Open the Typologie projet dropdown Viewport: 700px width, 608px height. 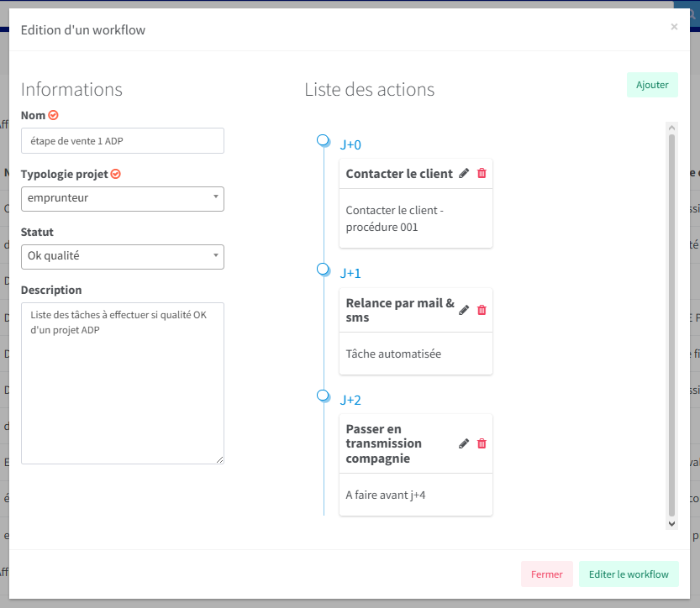pyautogui.click(x=122, y=199)
